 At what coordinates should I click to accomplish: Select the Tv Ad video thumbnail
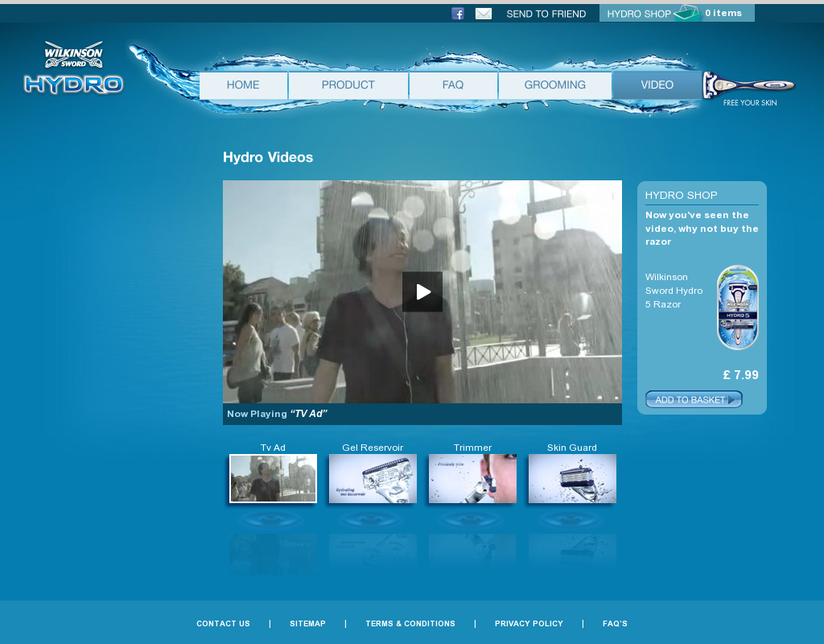(274, 478)
